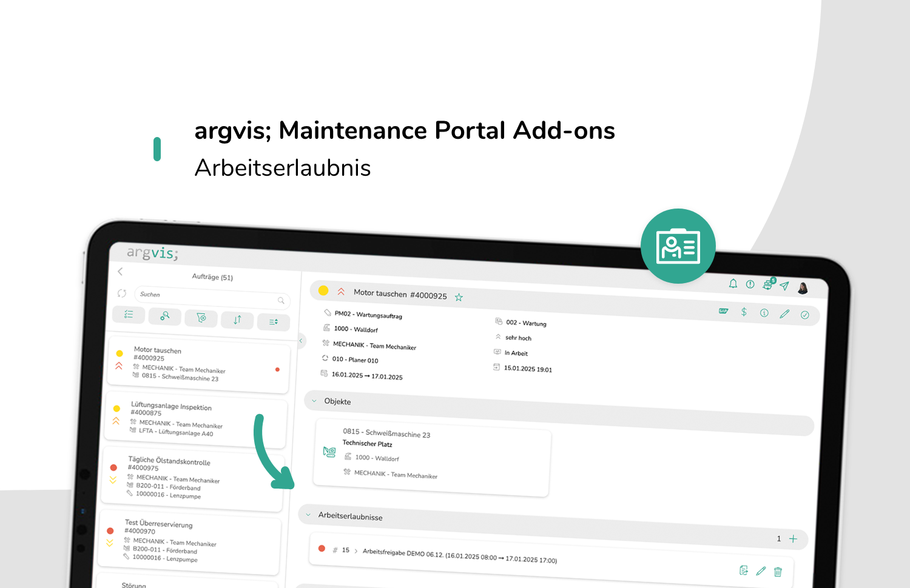Refresh the Aufträge order list
Image resolution: width=910 pixels, height=588 pixels.
pos(122,293)
